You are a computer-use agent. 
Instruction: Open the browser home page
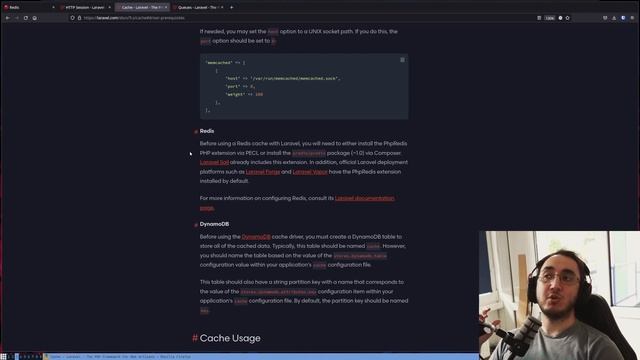(x=35, y=18)
